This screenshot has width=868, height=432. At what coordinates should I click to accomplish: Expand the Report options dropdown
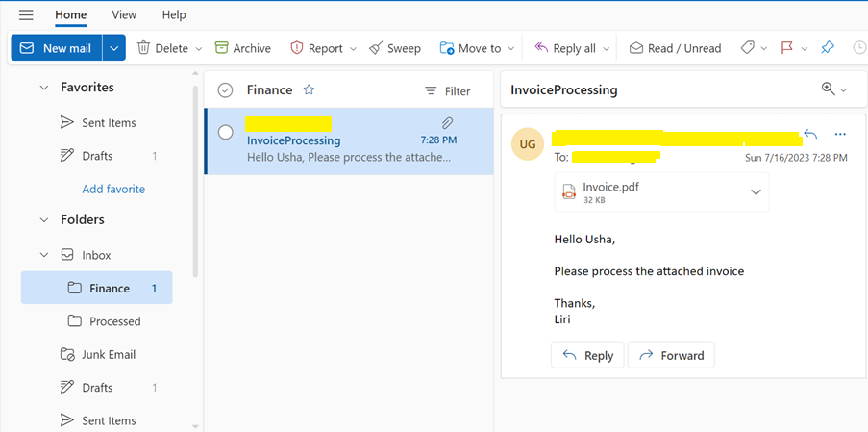353,49
